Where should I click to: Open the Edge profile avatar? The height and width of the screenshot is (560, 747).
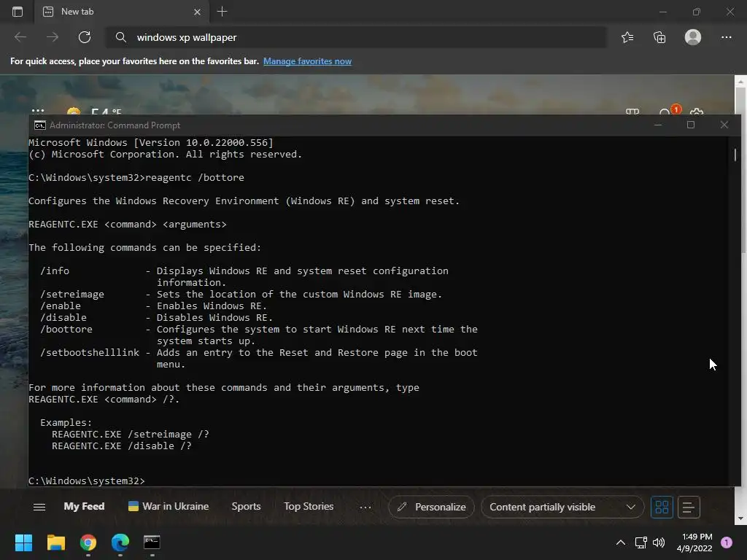pyautogui.click(x=693, y=37)
